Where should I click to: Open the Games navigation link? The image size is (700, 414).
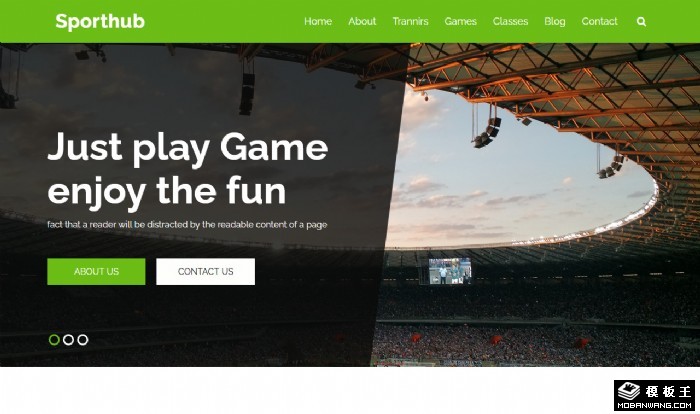coord(460,21)
